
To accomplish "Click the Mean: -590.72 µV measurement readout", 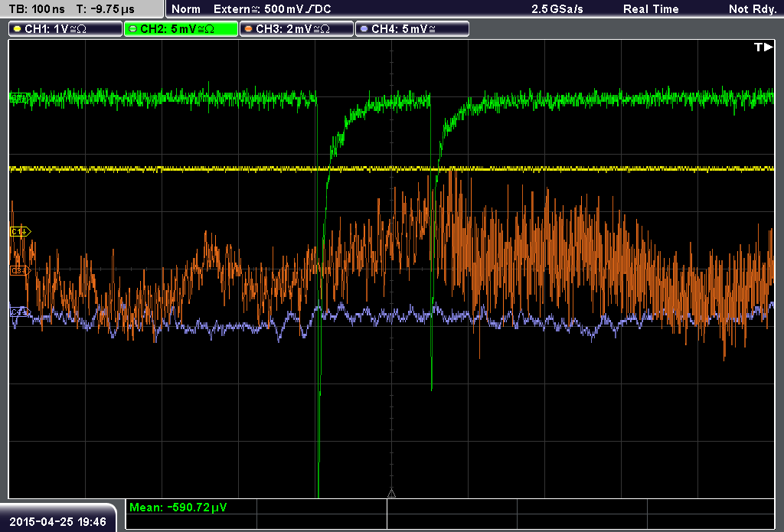I will [178, 507].
